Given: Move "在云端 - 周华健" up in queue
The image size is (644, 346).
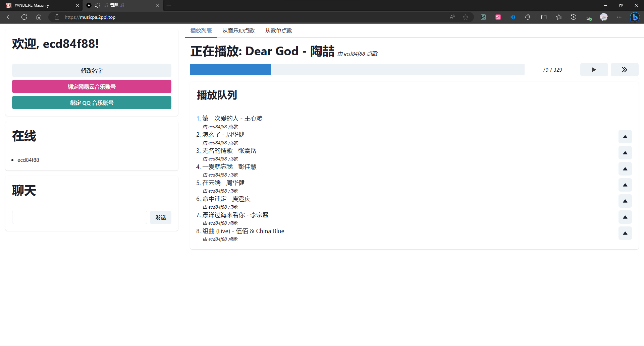Looking at the screenshot, I should (x=625, y=185).
